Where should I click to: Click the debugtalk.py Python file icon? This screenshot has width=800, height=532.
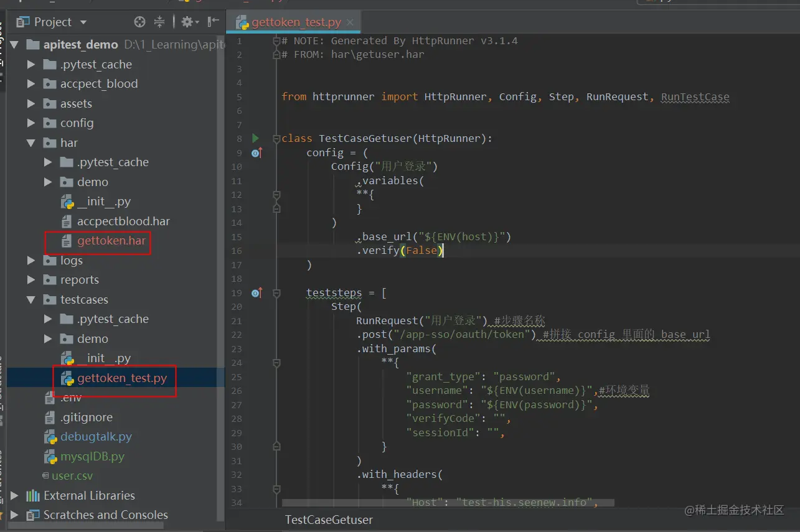(x=50, y=437)
